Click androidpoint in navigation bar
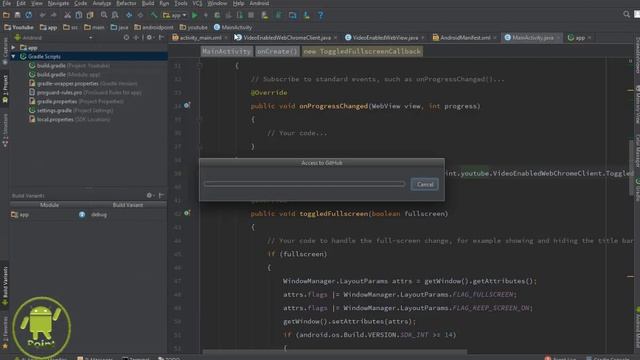Image resolution: width=640 pixels, height=360 pixels. click(154, 27)
